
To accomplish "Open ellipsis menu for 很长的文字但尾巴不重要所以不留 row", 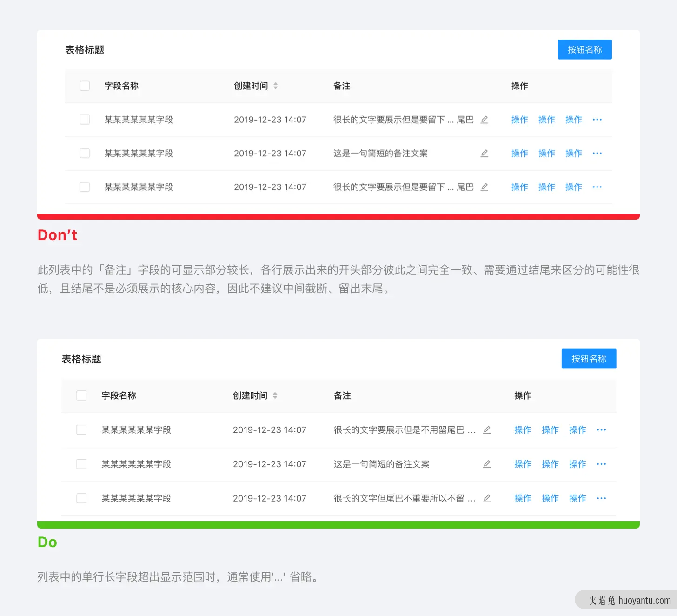I will (x=601, y=498).
